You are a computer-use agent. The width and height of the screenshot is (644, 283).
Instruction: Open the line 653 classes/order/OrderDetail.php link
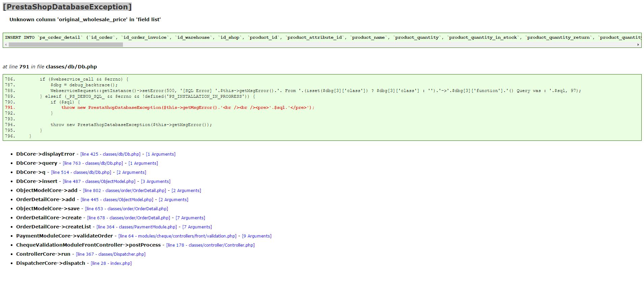pyautogui.click(x=127, y=209)
